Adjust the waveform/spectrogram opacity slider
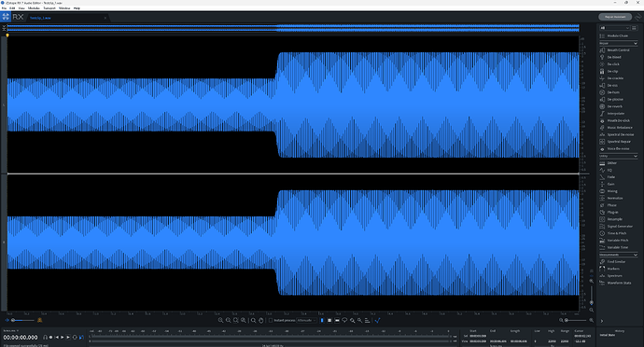Screen dimensions: 644x347 coord(22,320)
